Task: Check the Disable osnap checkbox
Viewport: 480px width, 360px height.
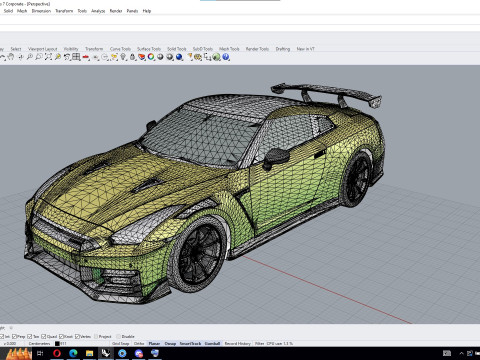Action: click(x=119, y=337)
